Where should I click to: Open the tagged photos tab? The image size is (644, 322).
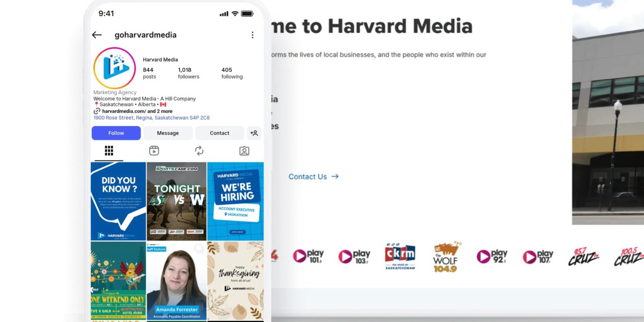(244, 151)
